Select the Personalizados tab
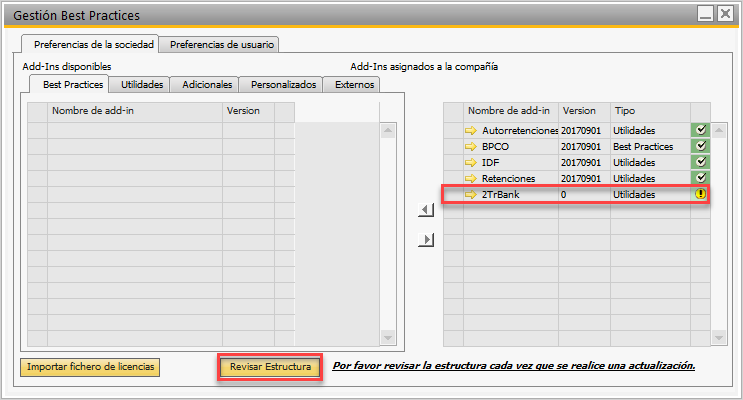The height and width of the screenshot is (400, 743). (x=283, y=85)
